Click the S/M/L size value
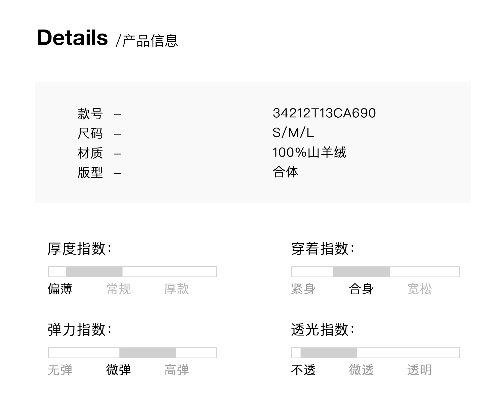 tap(293, 133)
